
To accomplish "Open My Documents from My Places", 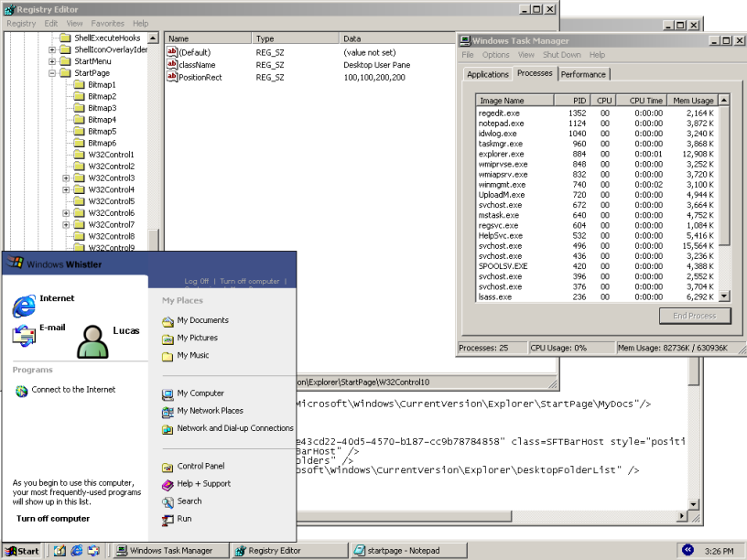I will [x=195, y=321].
